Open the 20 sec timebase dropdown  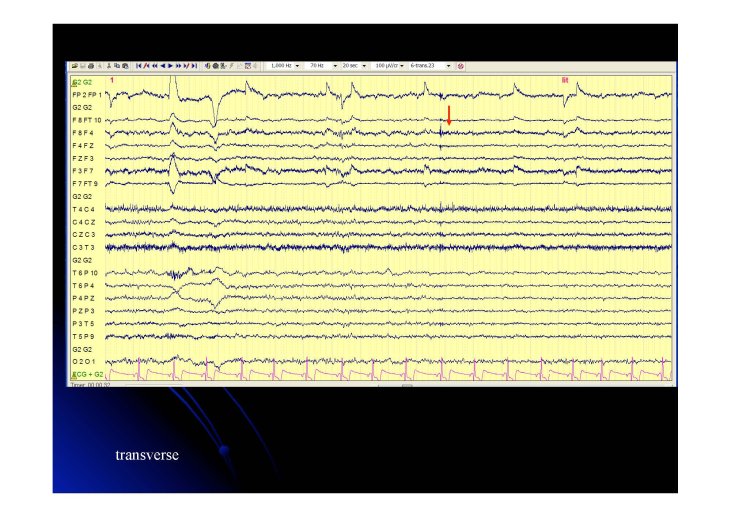click(x=364, y=66)
